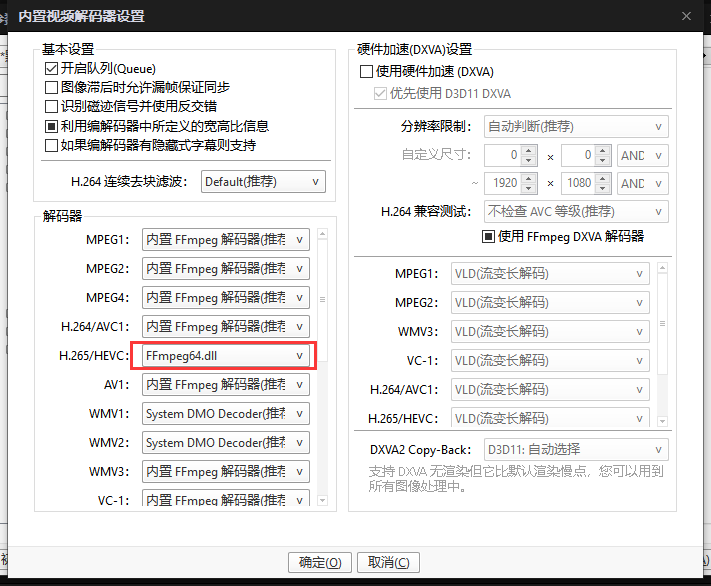This screenshot has width=711, height=586.
Task: Open DXVA H.265/HEVC VLD dropdown
Action: tap(550, 417)
